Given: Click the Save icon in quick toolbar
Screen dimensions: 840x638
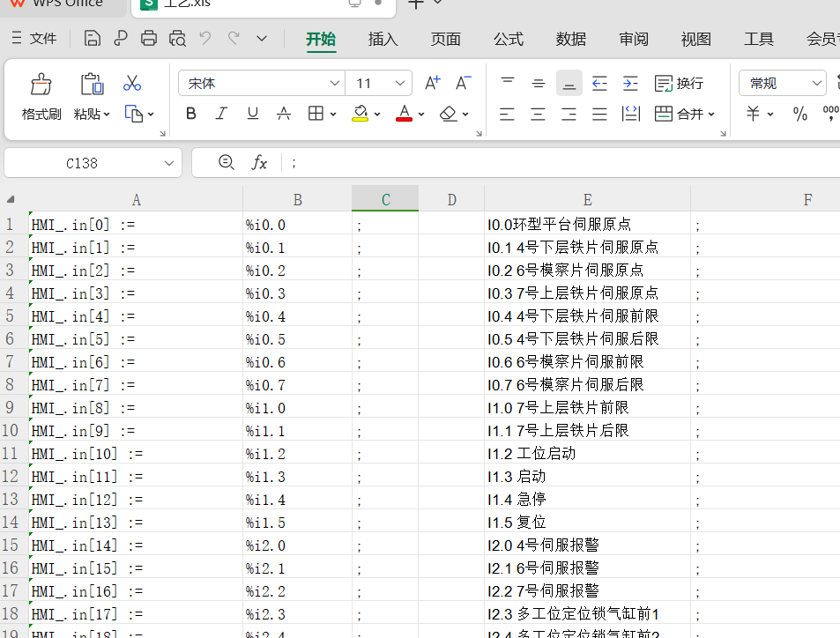Looking at the screenshot, I should (93, 38).
